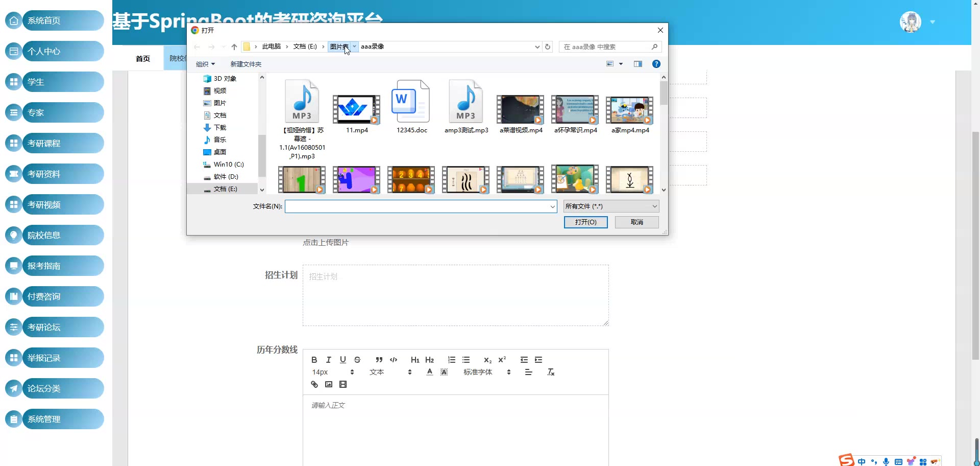Open the 组织 dropdown menu
The height and width of the screenshot is (466, 980).
pos(205,64)
